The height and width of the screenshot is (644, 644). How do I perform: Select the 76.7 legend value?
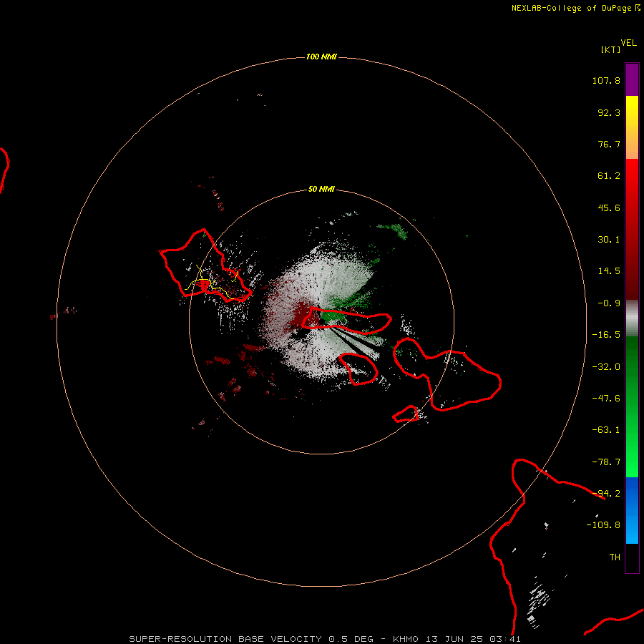pyautogui.click(x=609, y=144)
